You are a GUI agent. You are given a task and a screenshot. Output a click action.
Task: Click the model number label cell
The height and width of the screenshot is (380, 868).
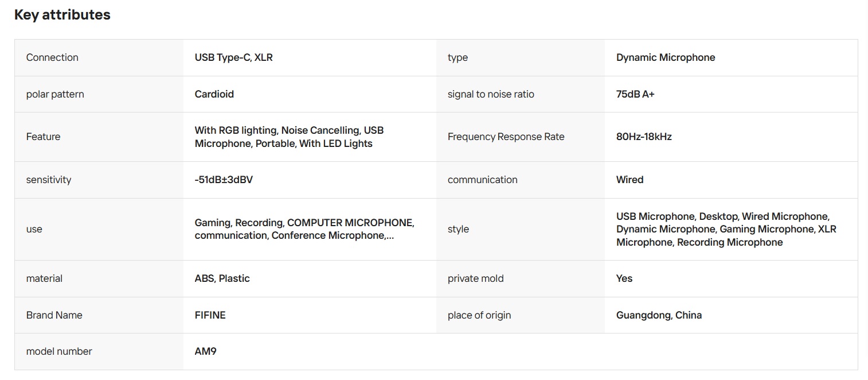(99, 351)
